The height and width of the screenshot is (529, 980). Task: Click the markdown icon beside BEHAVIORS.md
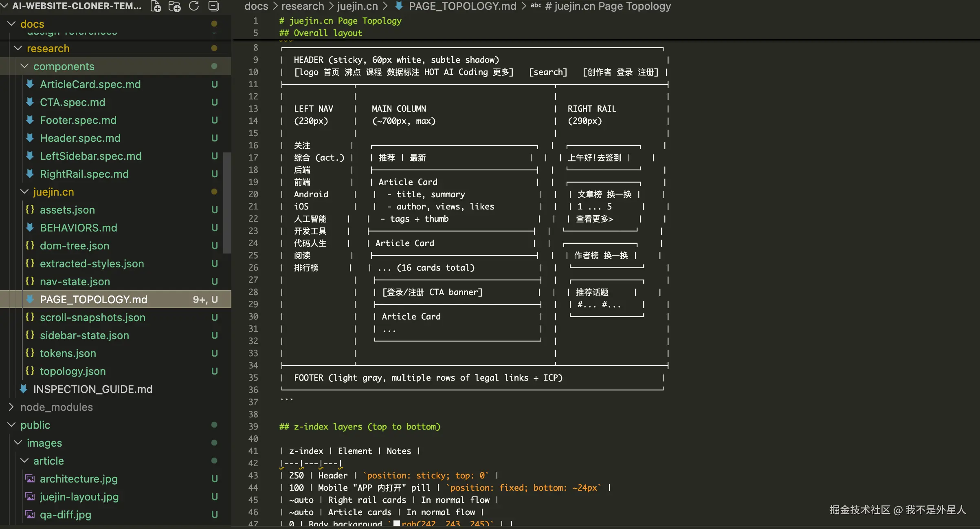click(30, 227)
